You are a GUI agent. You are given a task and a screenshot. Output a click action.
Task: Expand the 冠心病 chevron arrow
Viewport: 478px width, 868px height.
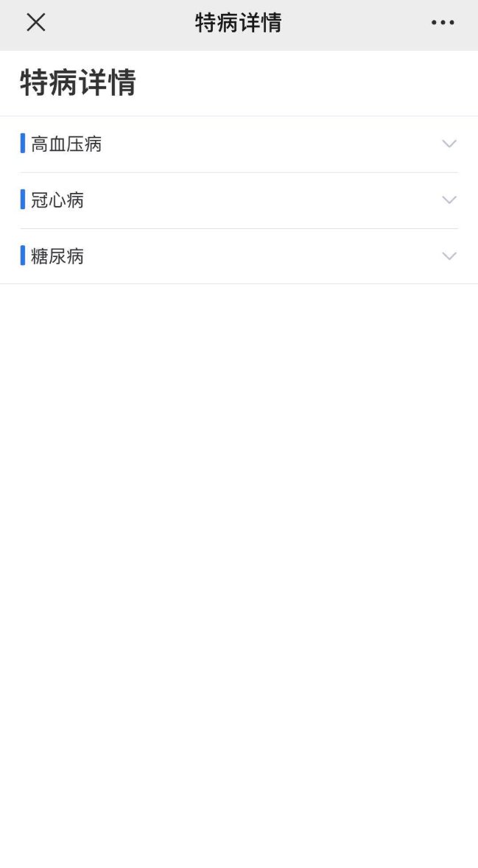[449, 200]
